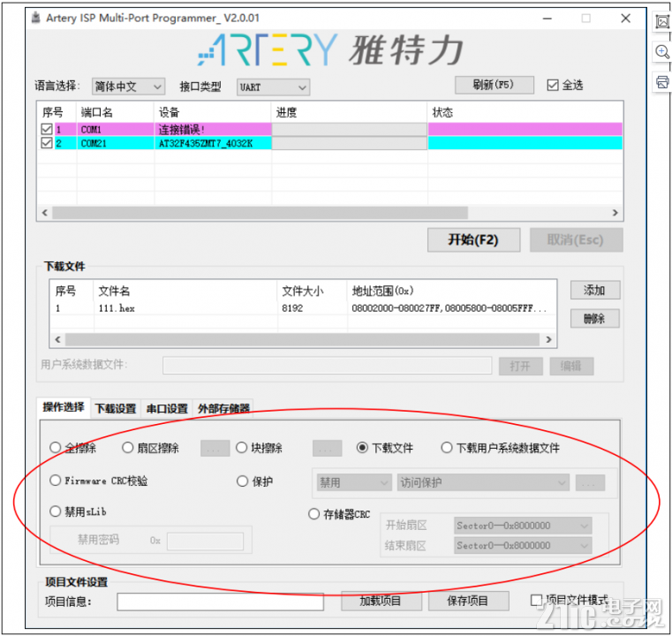
Task: Click the 加载项目 load project button
Action: tap(381, 601)
